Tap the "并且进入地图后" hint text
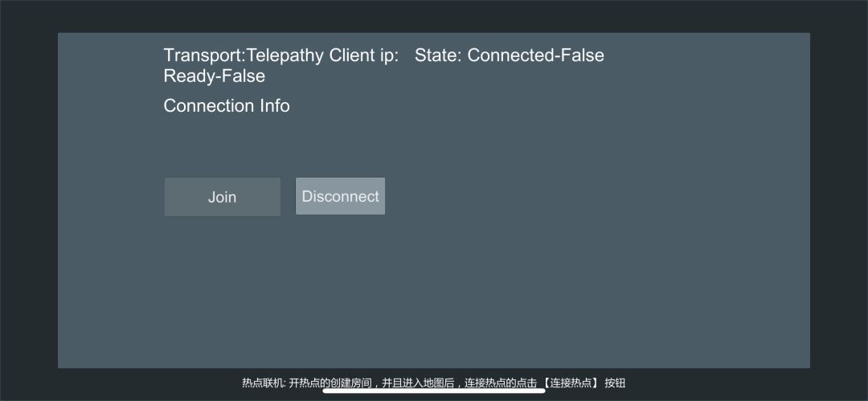 [x=417, y=383]
